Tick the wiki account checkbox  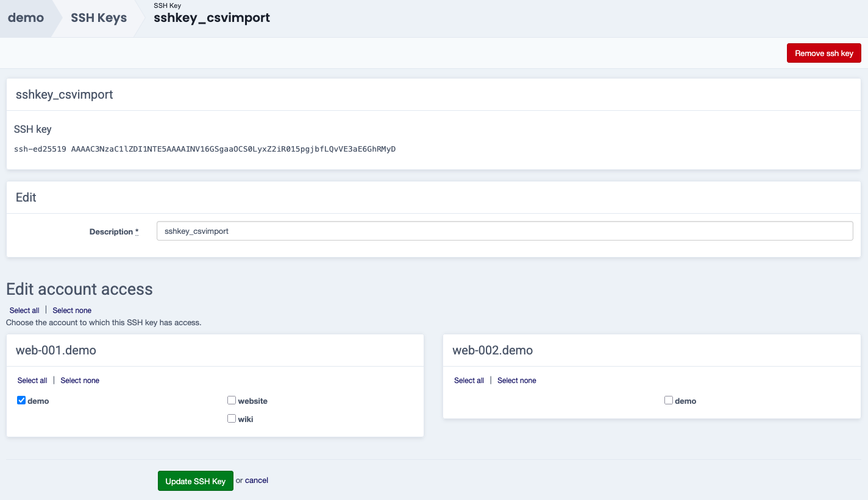pyautogui.click(x=232, y=418)
